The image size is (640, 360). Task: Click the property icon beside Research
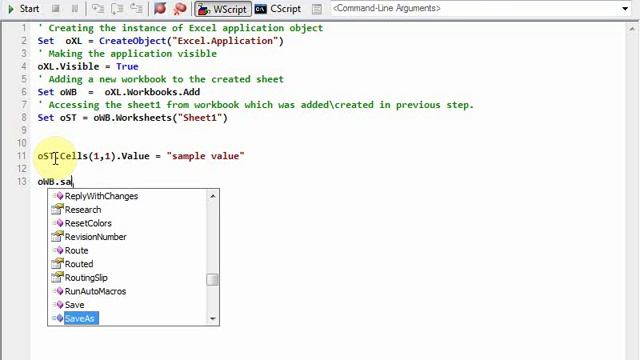(58, 209)
